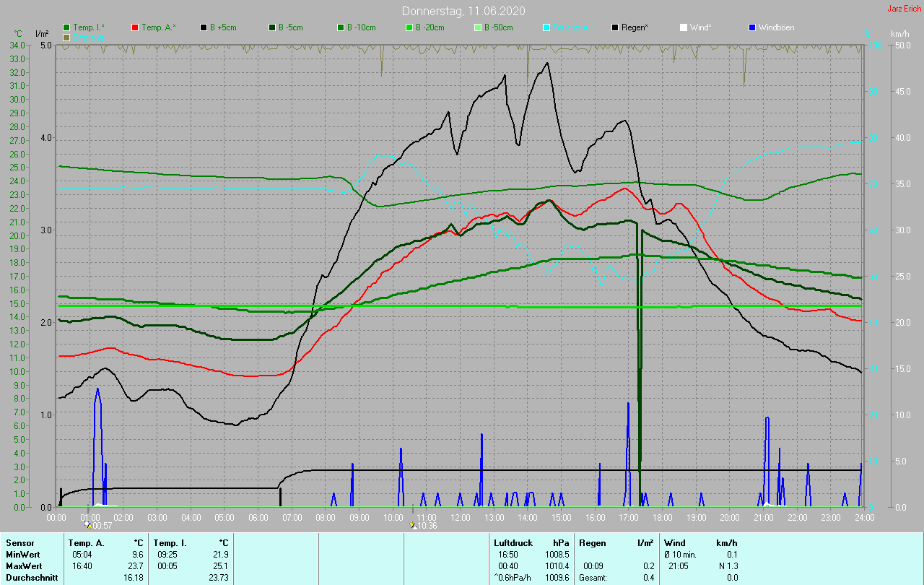Toggle the B -20cm soil temperature series
Image resolution: width=924 pixels, height=585 pixels.
point(409,27)
